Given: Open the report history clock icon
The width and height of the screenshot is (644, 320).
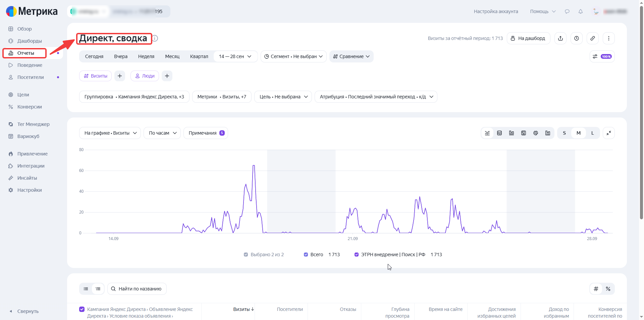Looking at the screenshot, I should tap(577, 38).
